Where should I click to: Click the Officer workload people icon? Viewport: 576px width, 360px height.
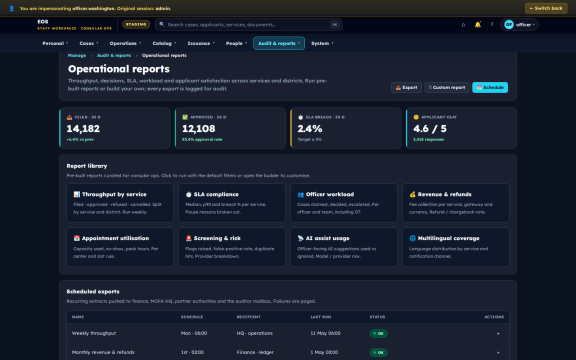click(x=300, y=194)
